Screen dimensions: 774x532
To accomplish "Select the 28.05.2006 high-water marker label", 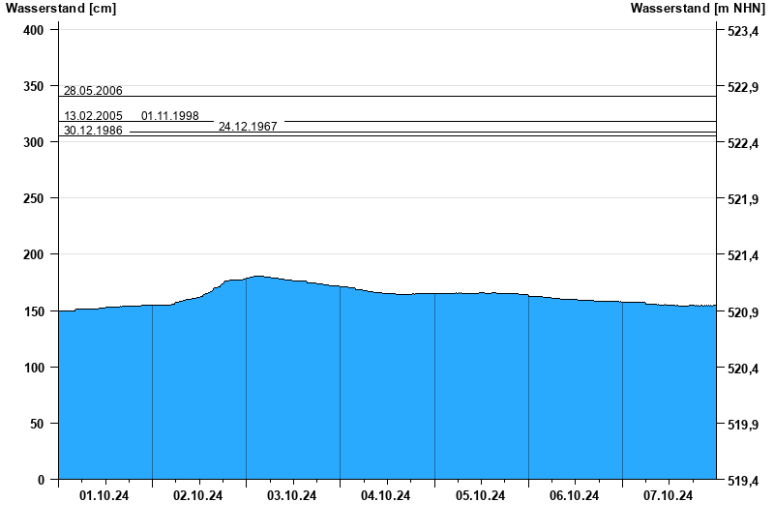I will [x=93, y=91].
